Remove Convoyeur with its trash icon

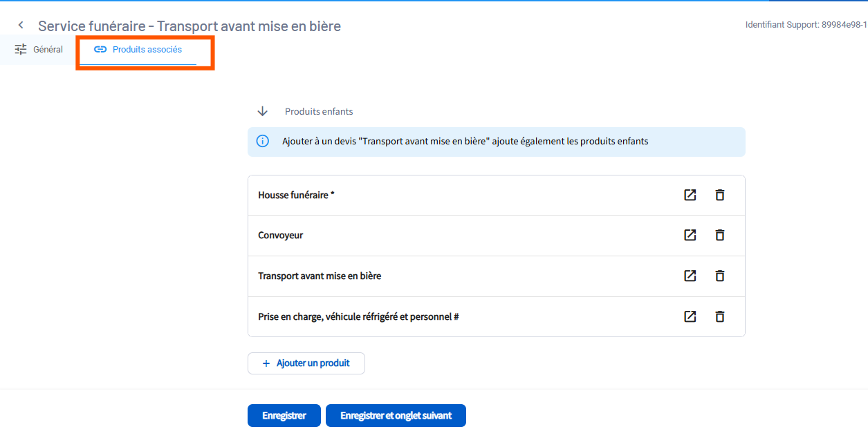[x=719, y=235]
